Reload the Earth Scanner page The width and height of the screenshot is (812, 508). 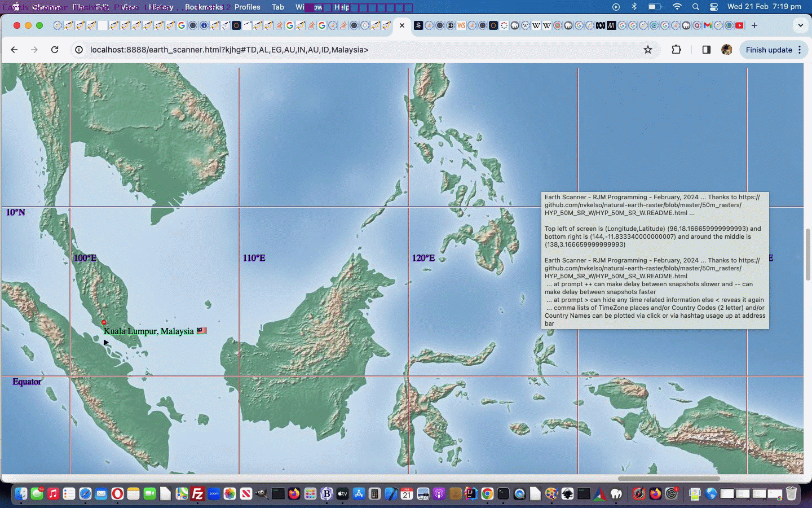(x=55, y=50)
